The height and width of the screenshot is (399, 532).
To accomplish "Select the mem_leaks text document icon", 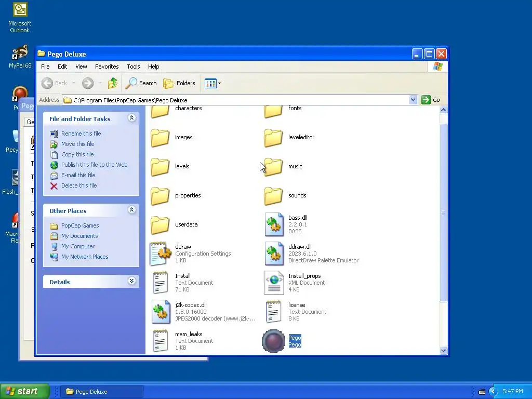I will 160,341.
